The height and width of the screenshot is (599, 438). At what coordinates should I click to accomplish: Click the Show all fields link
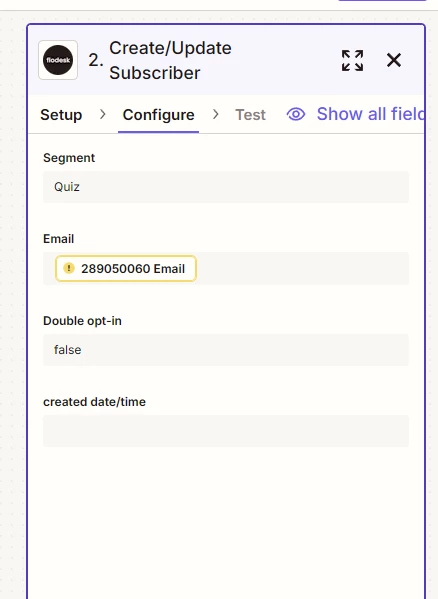(370, 114)
